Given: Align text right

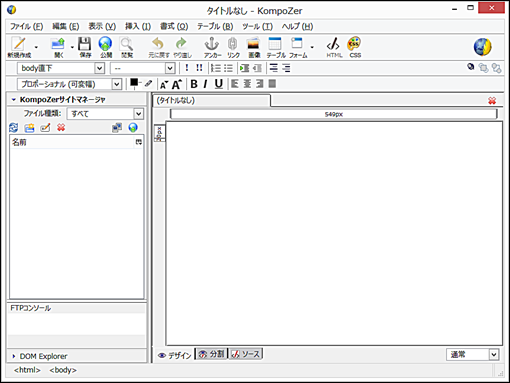Looking at the screenshot, I should 260,84.
